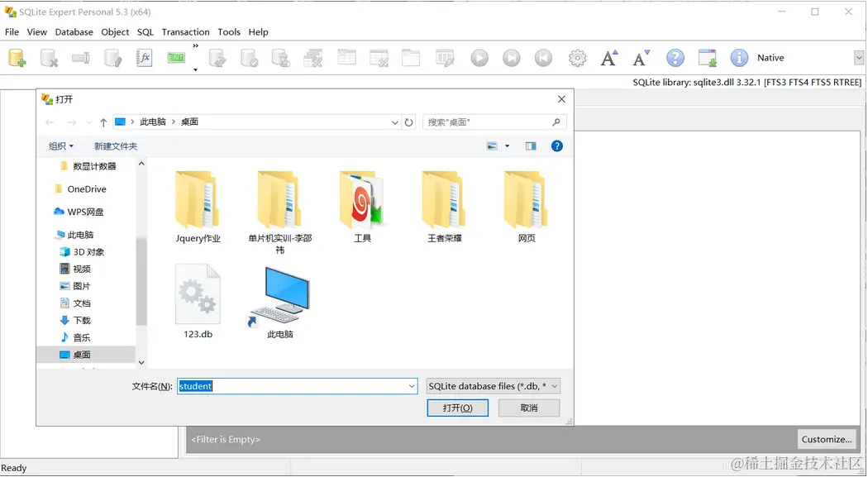Viewport: 868px width, 477px height.
Task: Open the Database menu
Action: 74,32
